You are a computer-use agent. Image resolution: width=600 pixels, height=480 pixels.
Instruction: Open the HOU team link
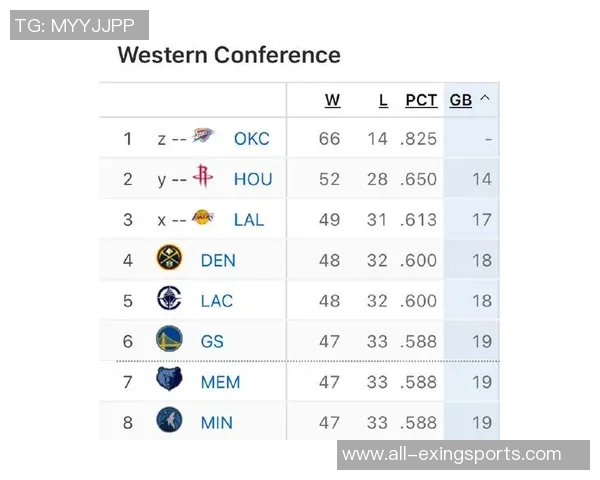point(253,179)
